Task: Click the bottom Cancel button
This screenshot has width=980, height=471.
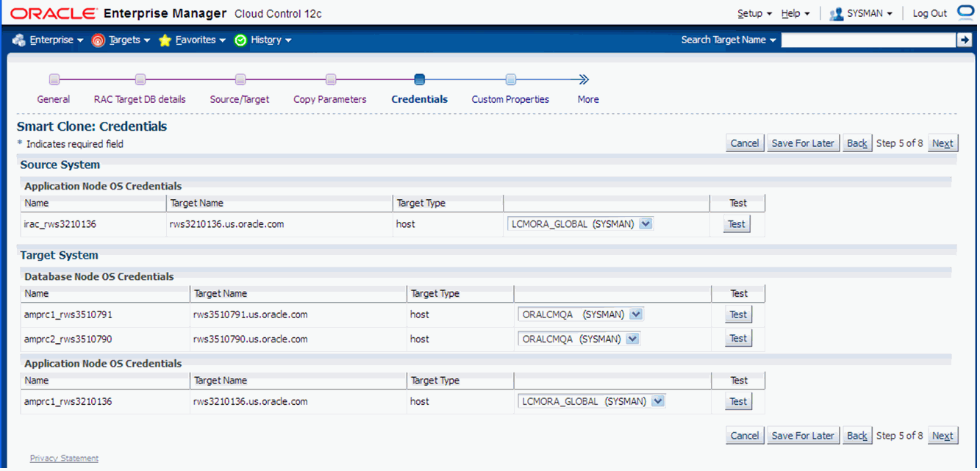Action: tap(745, 436)
